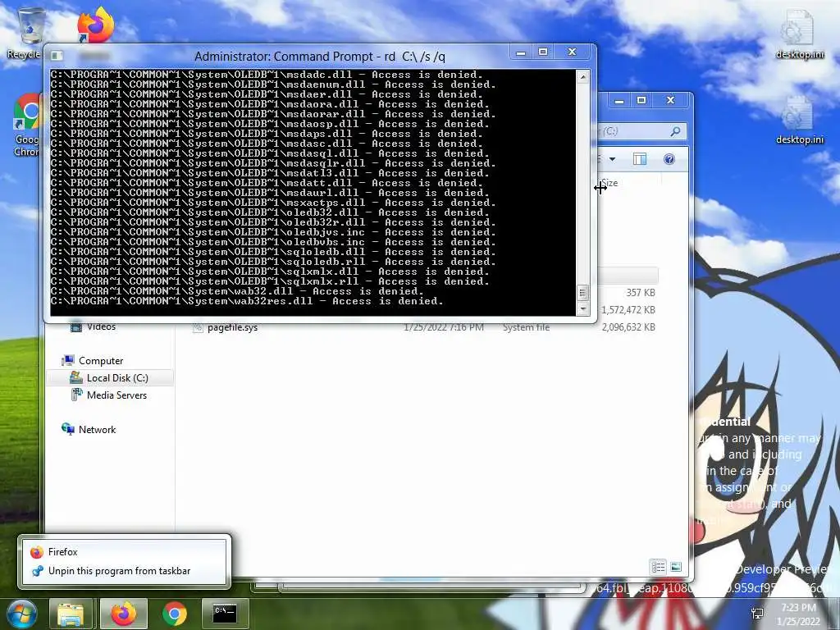Click the Command Prompt vertical scroll thumb
840x630 pixels.
pos(583,293)
